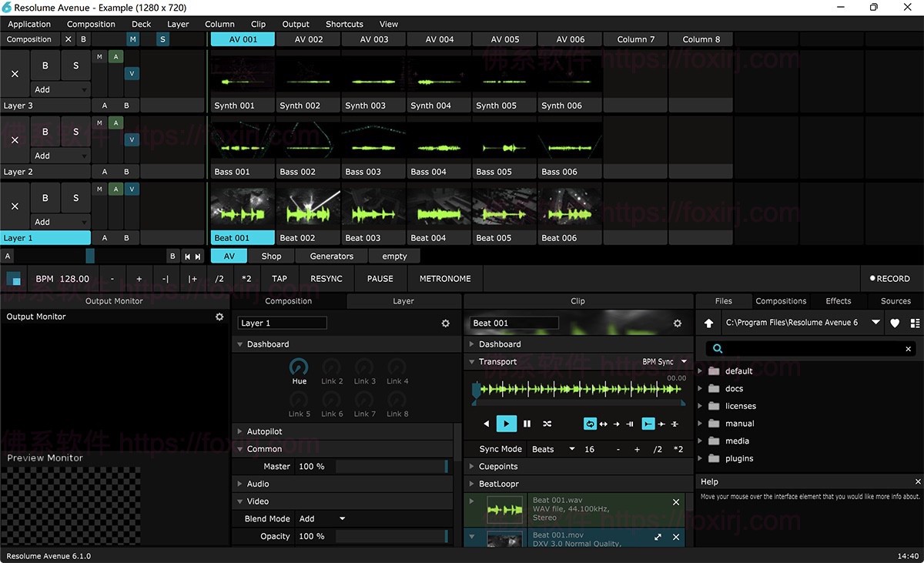Viewport: 924px width, 563px height.
Task: Collapse the Transport section
Action: (470, 361)
